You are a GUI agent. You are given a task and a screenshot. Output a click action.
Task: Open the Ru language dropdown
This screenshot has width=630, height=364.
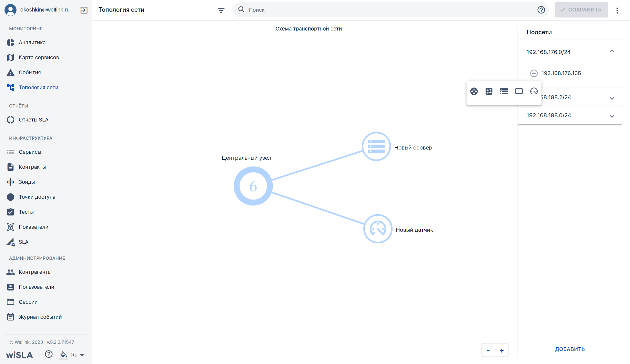click(x=77, y=354)
